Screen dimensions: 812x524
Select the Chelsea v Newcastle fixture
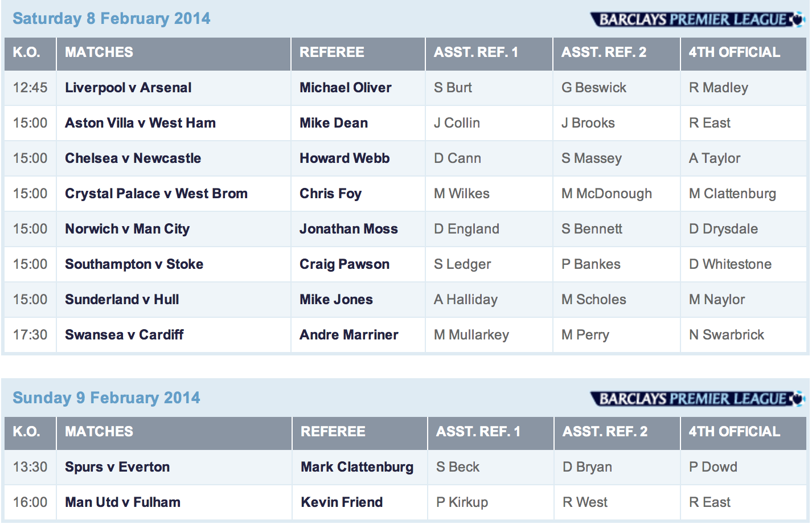click(x=133, y=158)
